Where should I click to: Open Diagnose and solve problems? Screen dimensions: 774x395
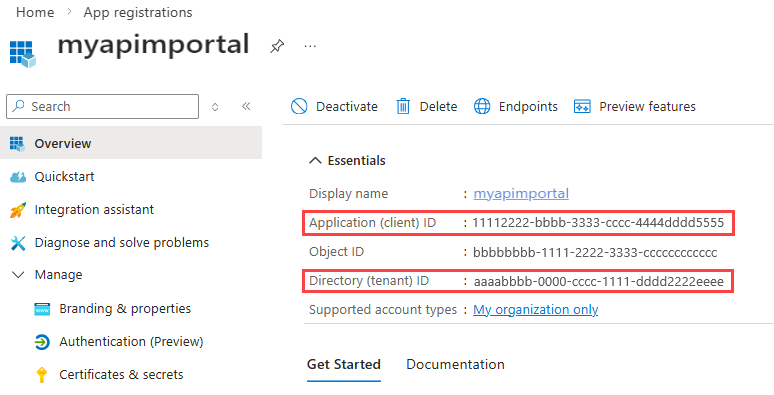(x=121, y=243)
